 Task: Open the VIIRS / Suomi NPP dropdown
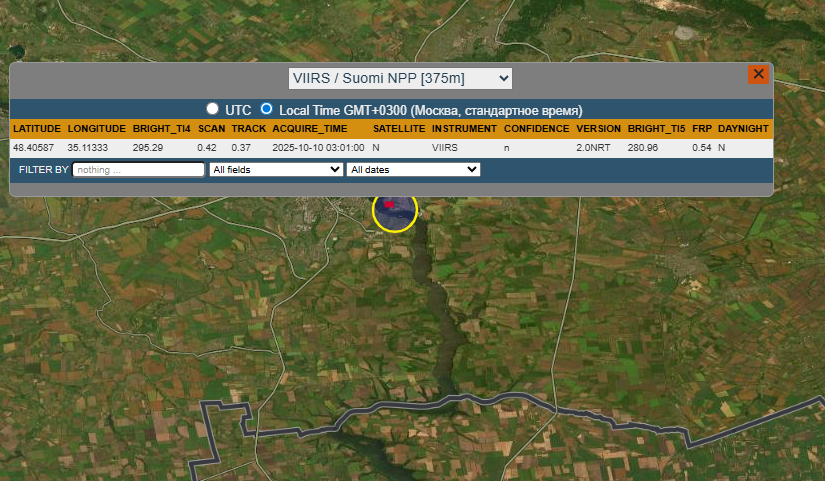400,78
